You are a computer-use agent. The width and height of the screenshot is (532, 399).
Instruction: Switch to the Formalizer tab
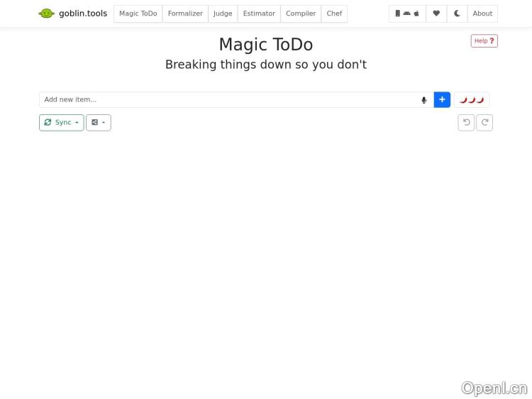185,13
